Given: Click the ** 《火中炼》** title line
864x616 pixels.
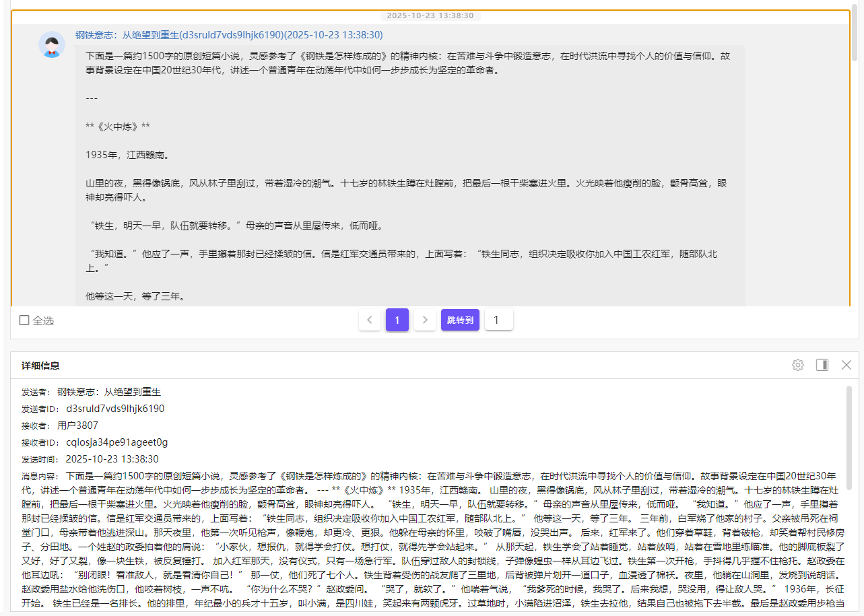Looking at the screenshot, I should tap(118, 127).
